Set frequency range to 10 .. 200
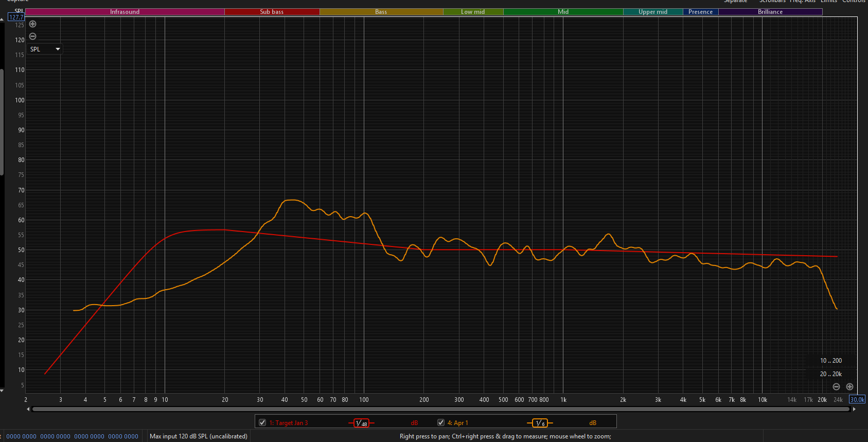 pos(830,361)
